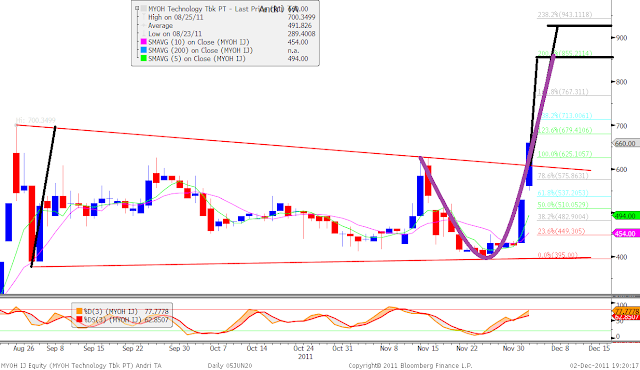Click the green 494.00 axis tag
The image size is (640, 370).
626,216
